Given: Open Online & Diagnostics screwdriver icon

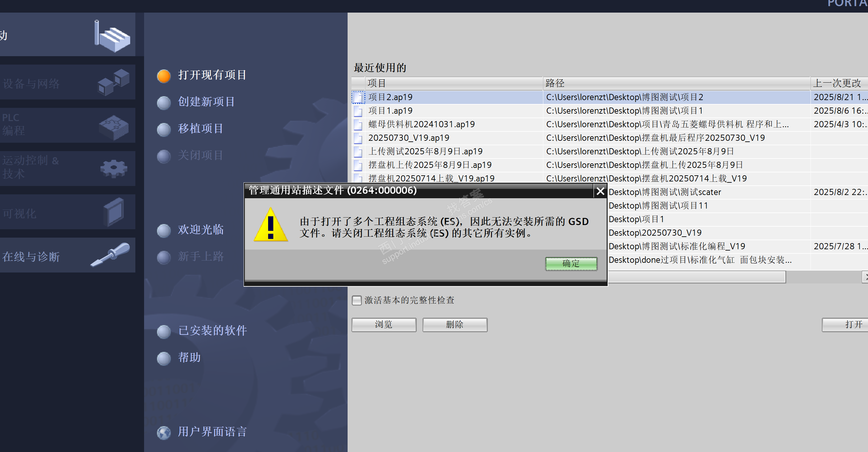Looking at the screenshot, I should [x=110, y=255].
